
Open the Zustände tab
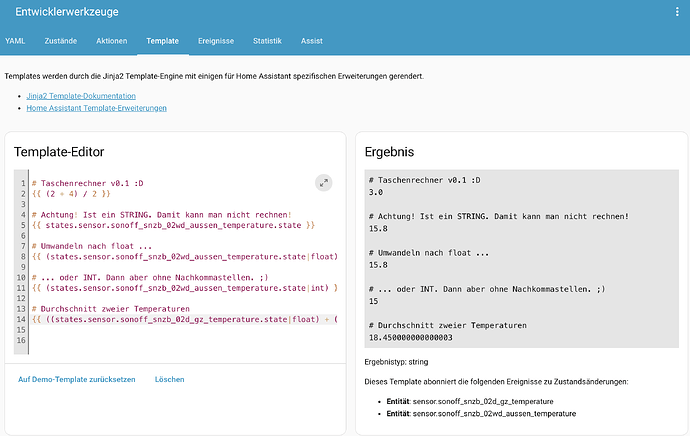click(61, 41)
